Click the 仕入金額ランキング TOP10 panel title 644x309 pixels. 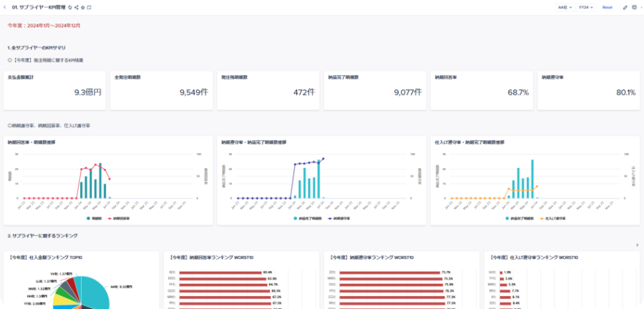click(x=45, y=257)
